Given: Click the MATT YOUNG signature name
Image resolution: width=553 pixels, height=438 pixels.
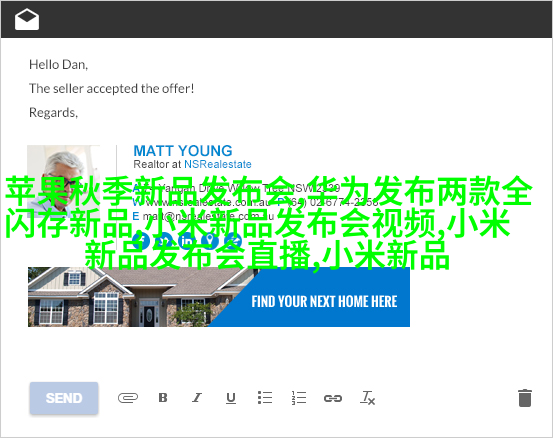Looking at the screenshot, I should coord(183,151).
